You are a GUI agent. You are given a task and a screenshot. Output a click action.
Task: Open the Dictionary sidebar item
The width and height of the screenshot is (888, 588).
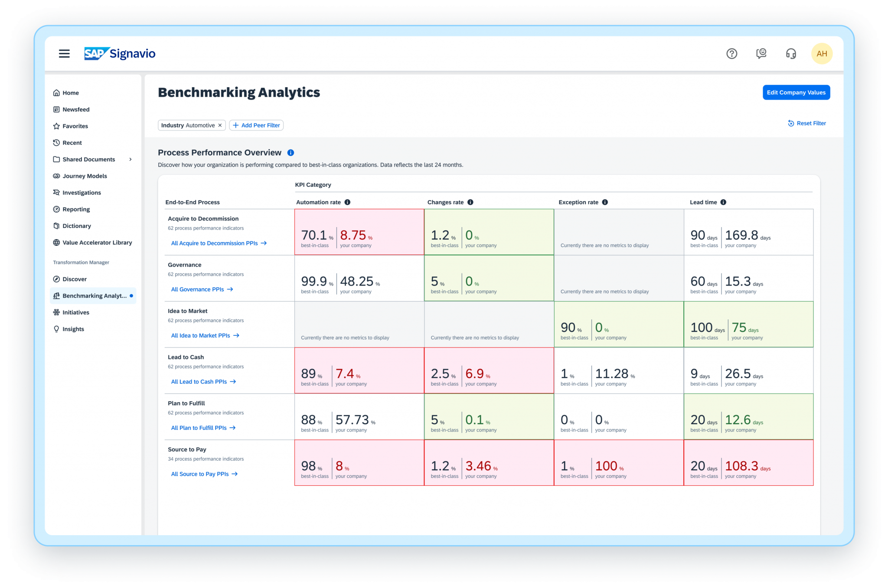click(76, 226)
